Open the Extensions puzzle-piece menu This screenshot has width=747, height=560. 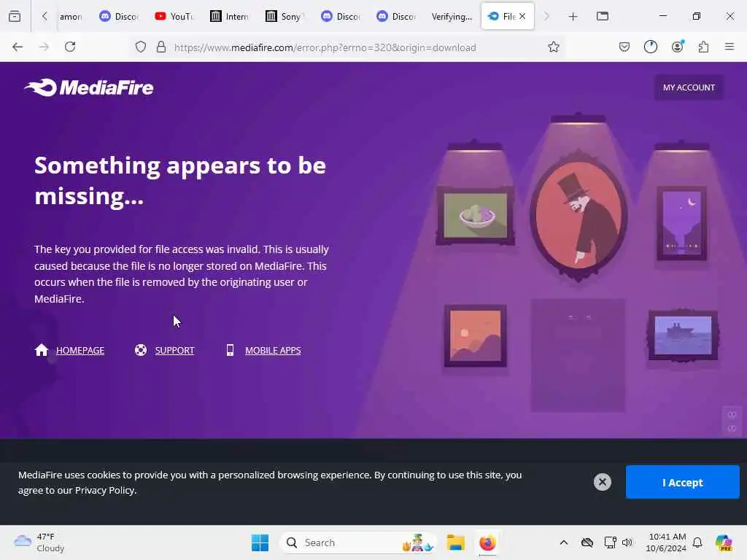tap(703, 47)
